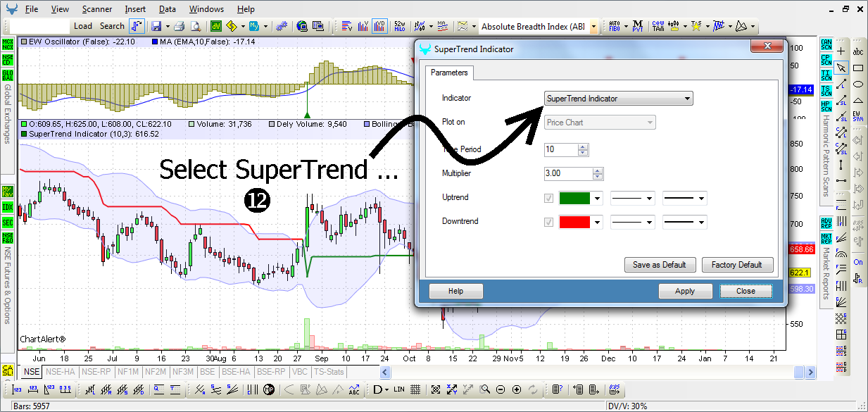Click the zoom out magnifier in bottom toolbar
This screenshot has height=412, width=868.
tap(501, 389)
